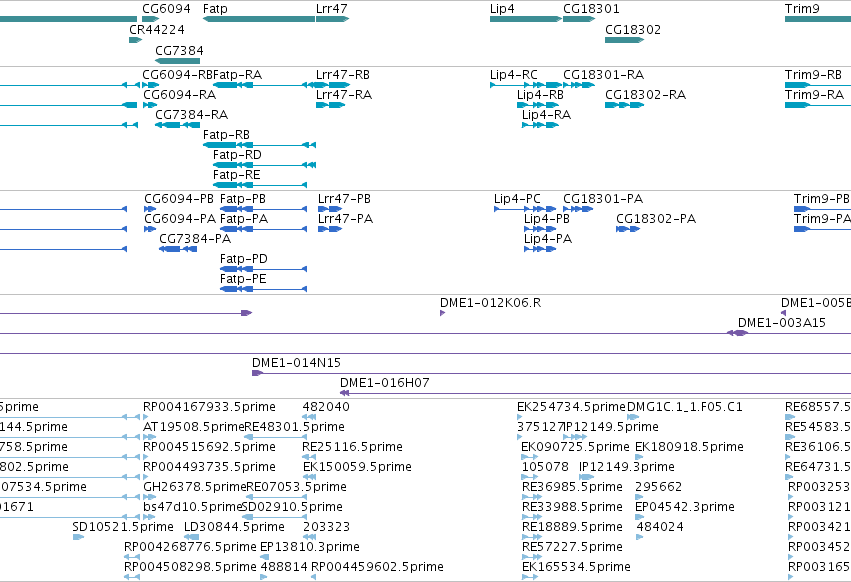
Task: Select clone DME1-014N15
Action: pos(551,374)
